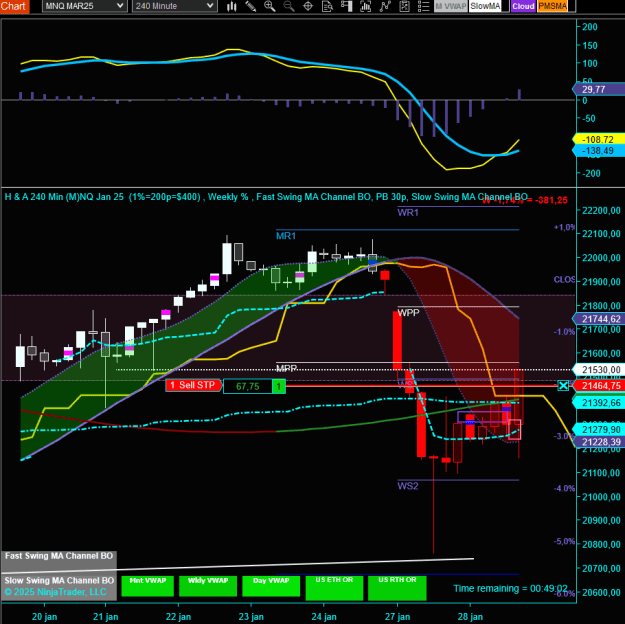The image size is (625, 624).
Task: Click the 21464,75 stop price marker
Action: (x=599, y=386)
